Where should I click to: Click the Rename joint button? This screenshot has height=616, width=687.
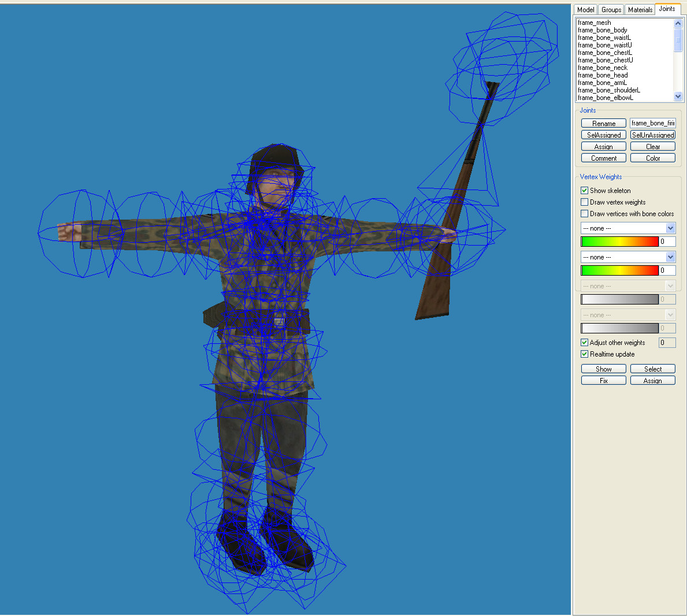point(603,123)
